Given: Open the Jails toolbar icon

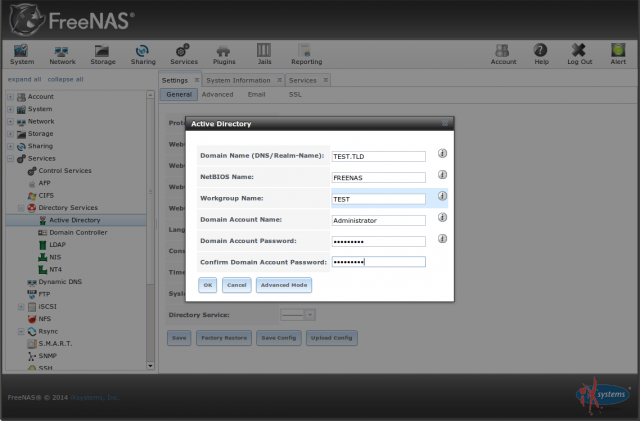Looking at the screenshot, I should pos(264,54).
